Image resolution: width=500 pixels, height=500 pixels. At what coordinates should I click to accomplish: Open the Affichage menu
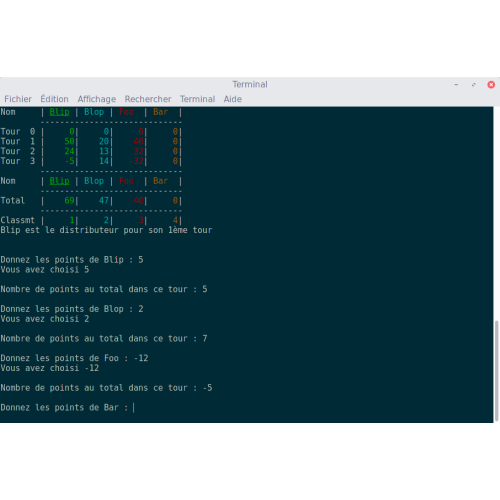[x=97, y=99]
